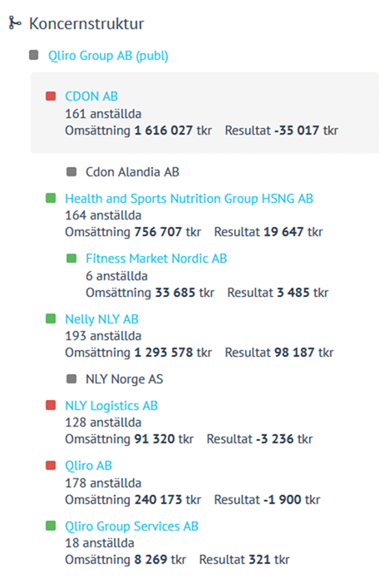Click the red square beside NLY Logistics AB
This screenshot has height=588, width=379.
tap(51, 405)
